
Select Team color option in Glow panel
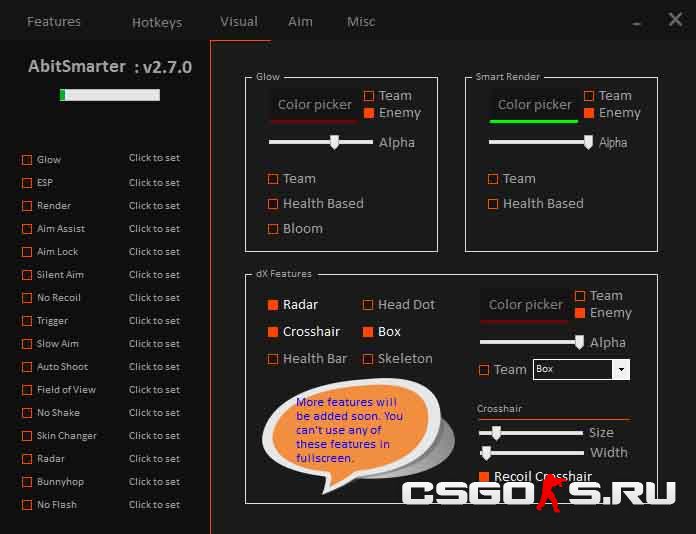(368, 96)
